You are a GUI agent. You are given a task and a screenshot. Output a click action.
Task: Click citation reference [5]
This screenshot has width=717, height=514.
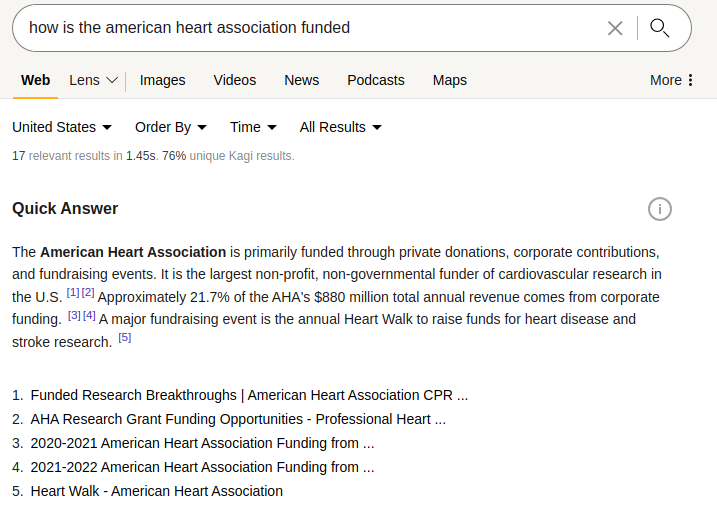125,338
